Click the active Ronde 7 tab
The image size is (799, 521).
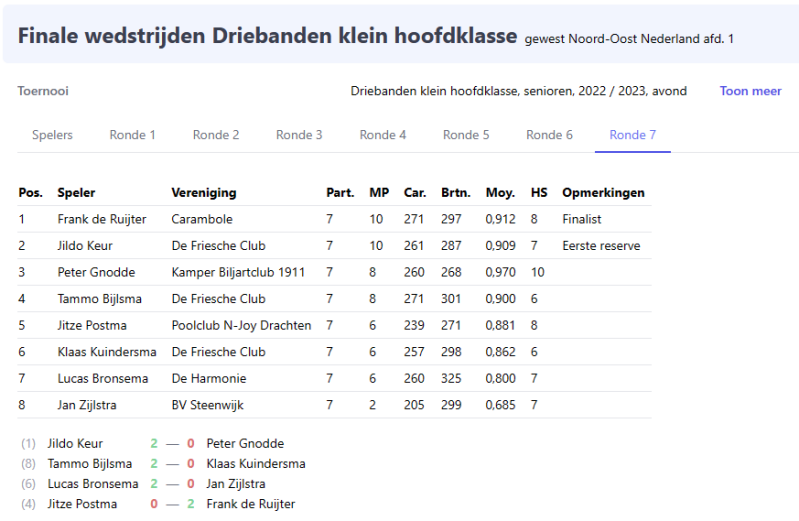pos(632,135)
